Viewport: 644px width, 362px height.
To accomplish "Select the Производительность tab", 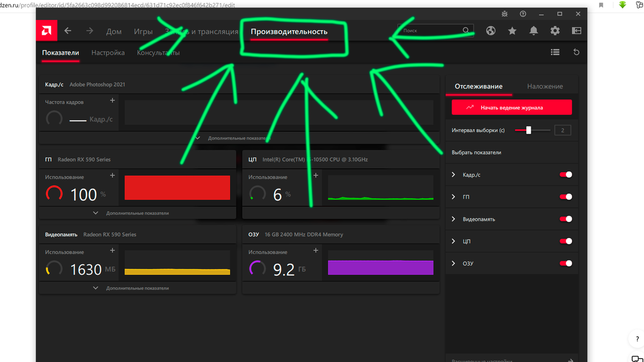I will (x=289, y=32).
